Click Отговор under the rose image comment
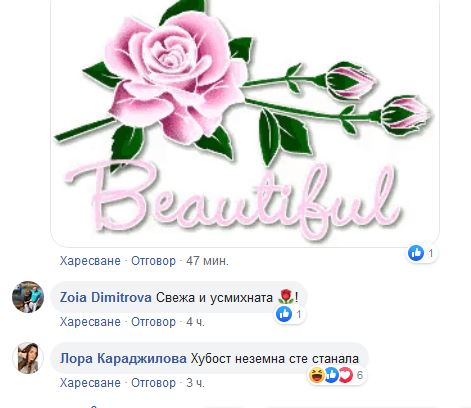471x408 pixels. 153,261
